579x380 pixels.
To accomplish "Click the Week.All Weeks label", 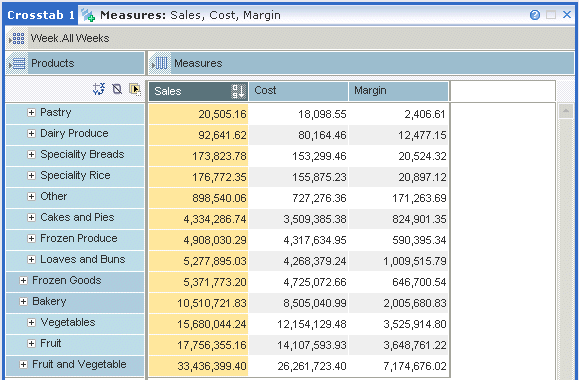I will click(x=70, y=38).
